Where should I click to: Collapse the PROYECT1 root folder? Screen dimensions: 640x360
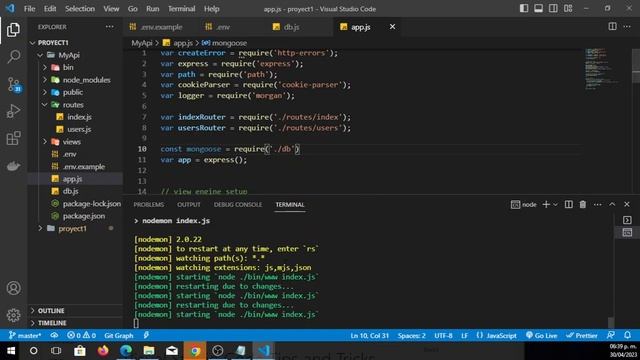click(33, 42)
